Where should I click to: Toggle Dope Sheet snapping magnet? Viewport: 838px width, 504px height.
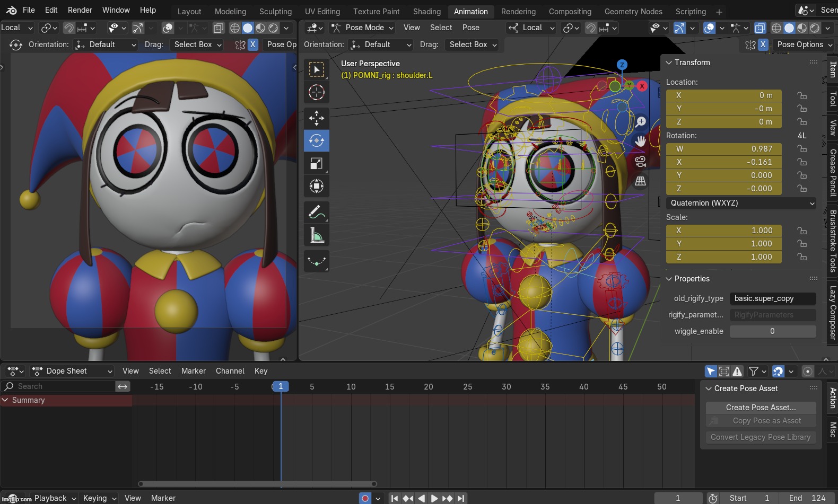[778, 372]
